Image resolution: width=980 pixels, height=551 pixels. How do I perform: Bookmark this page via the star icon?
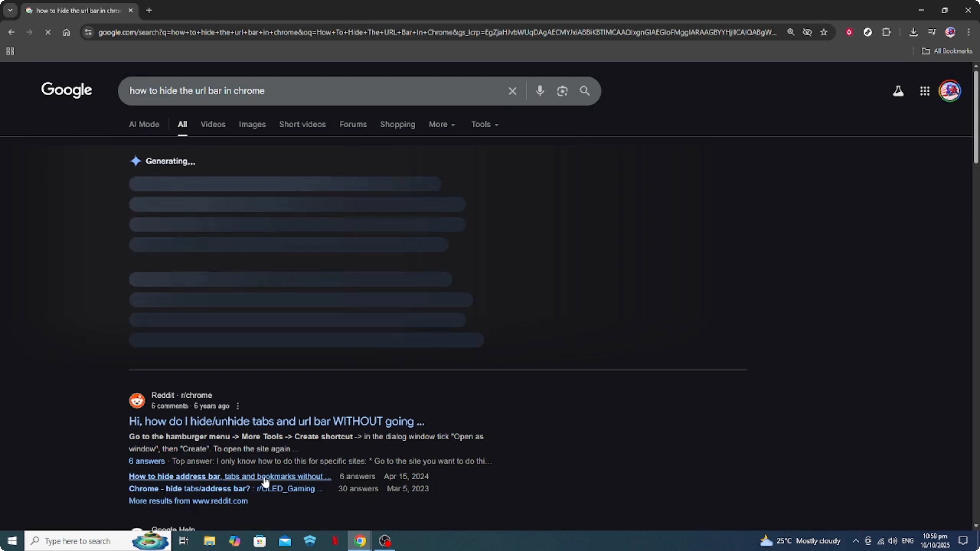pyautogui.click(x=824, y=32)
